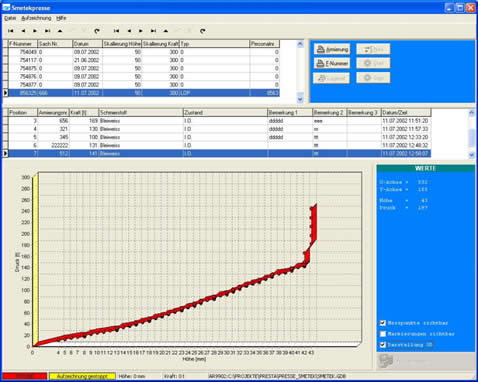This screenshot has height=382, width=478.
Task: Click the Schmierstoff column header
Action: point(141,112)
